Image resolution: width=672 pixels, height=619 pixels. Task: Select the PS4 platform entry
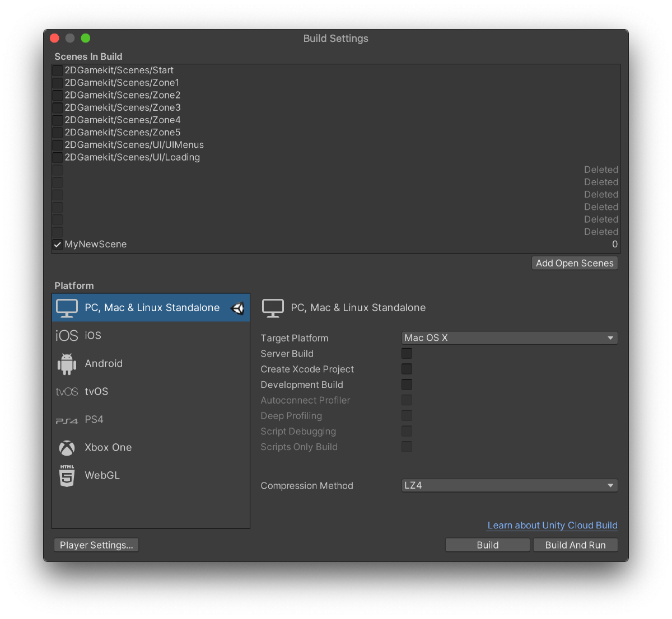151,419
